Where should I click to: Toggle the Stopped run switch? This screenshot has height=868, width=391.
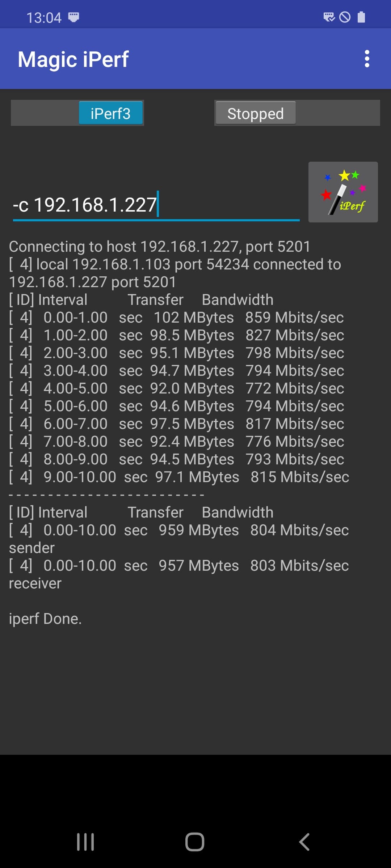click(x=256, y=113)
